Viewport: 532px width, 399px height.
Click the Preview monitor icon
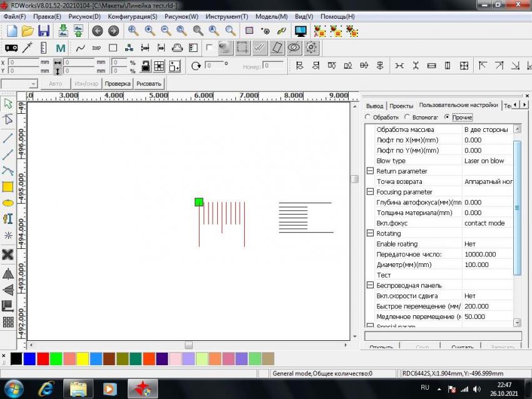[300, 31]
